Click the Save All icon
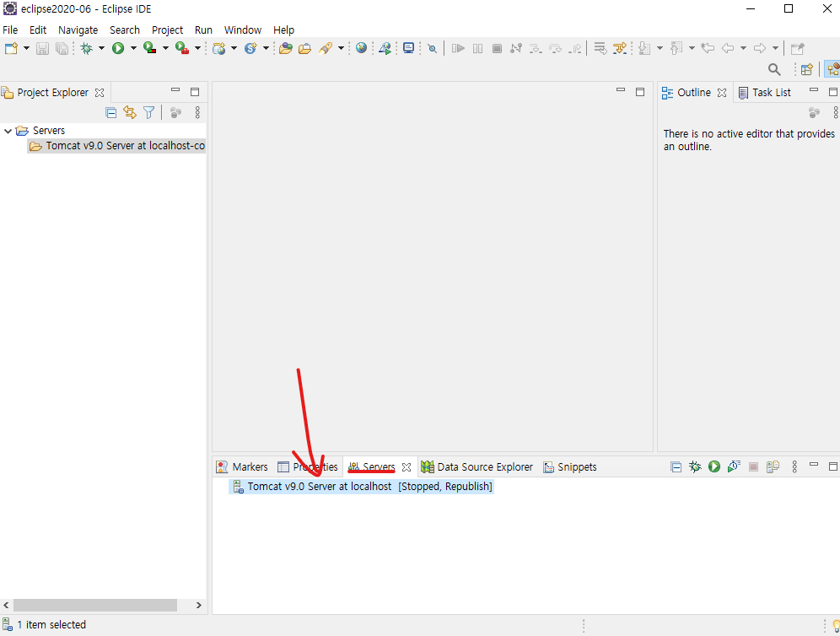This screenshot has height=636, width=840. point(62,48)
